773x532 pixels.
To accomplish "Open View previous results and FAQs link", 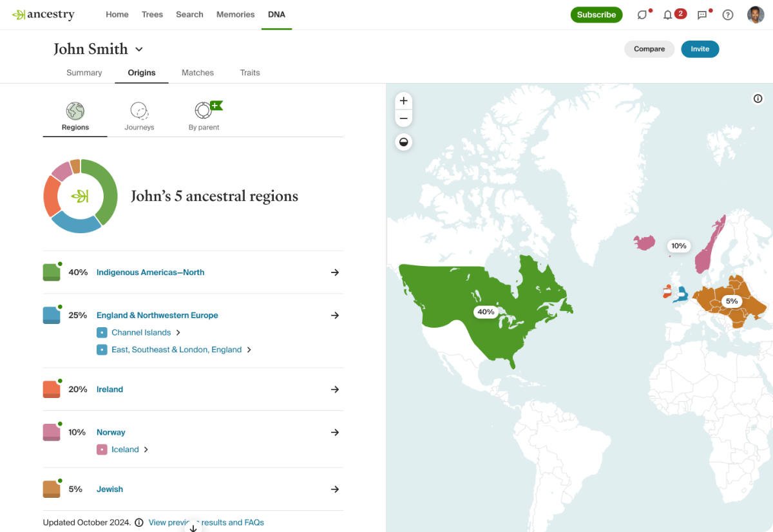I will coord(206,522).
